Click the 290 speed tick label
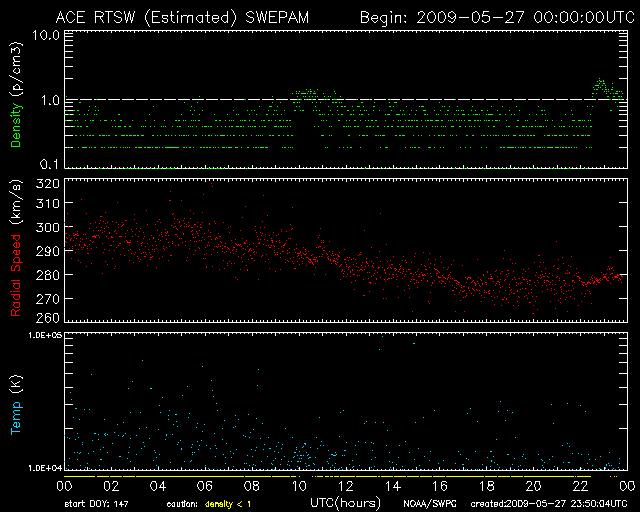This screenshot has height=512, width=640. click(48, 251)
